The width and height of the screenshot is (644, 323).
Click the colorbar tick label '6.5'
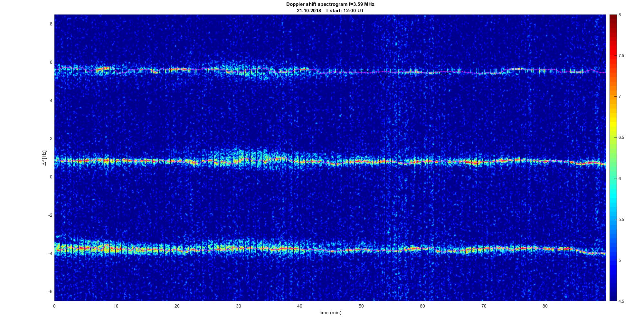621,138
